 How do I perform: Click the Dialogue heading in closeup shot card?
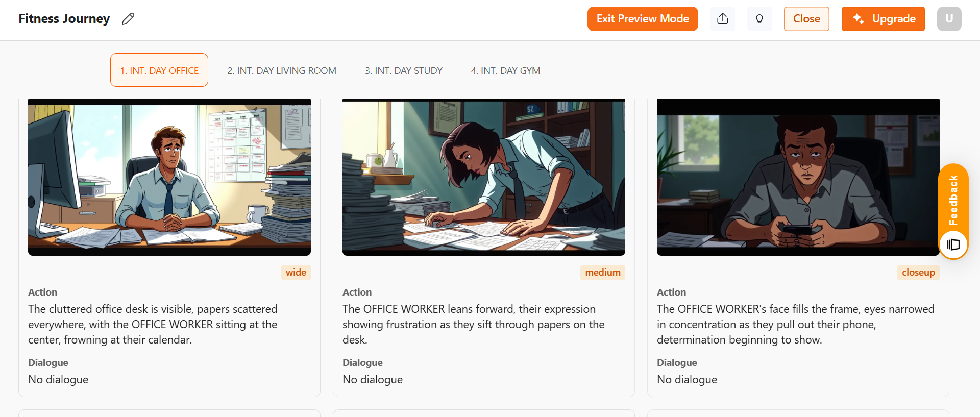click(x=677, y=363)
